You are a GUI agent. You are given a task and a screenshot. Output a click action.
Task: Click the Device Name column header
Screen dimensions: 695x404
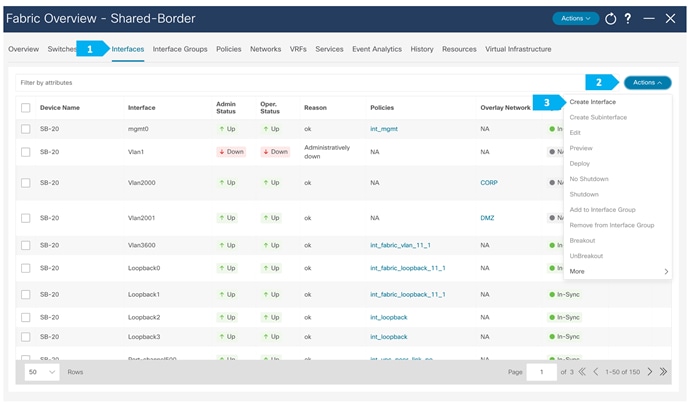click(x=60, y=108)
